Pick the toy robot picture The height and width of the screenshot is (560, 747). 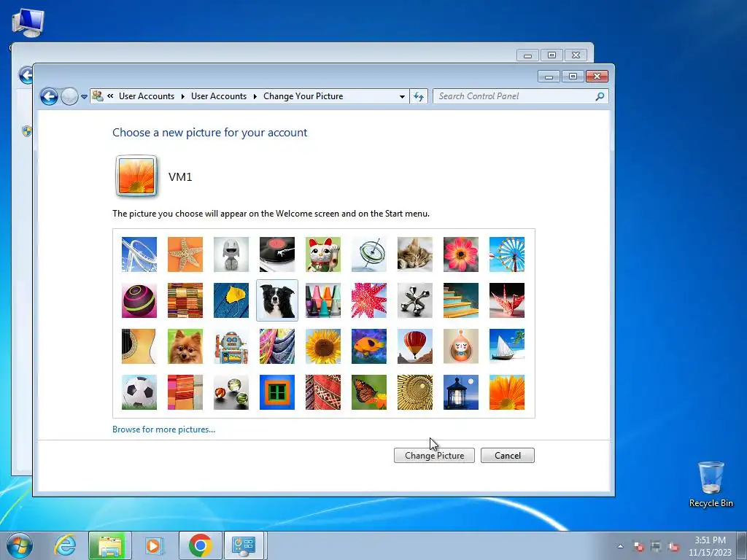[x=231, y=346]
